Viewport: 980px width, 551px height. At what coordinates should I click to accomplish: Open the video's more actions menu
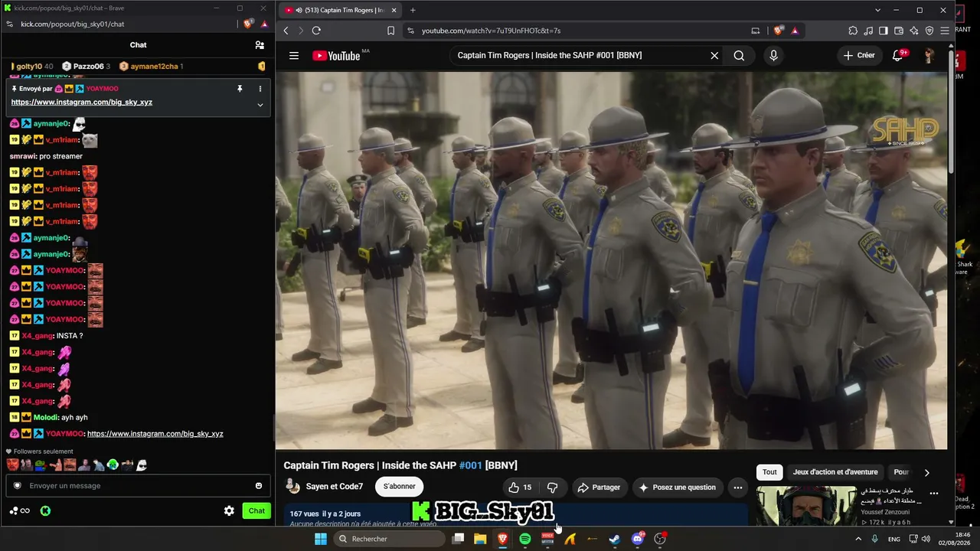(x=738, y=487)
